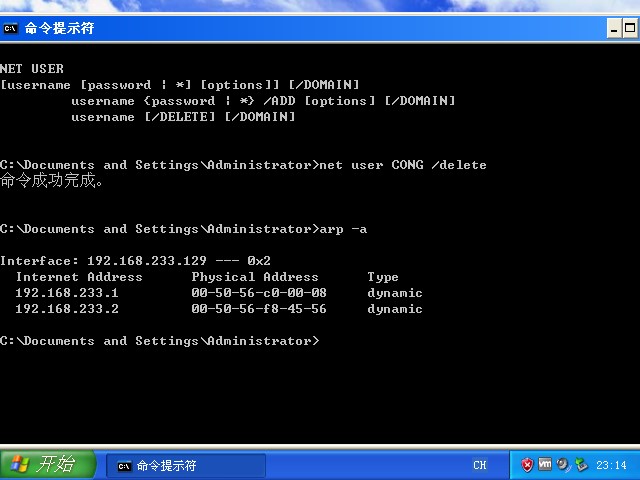
Task: Open the network connection tray icon
Action: (581, 464)
